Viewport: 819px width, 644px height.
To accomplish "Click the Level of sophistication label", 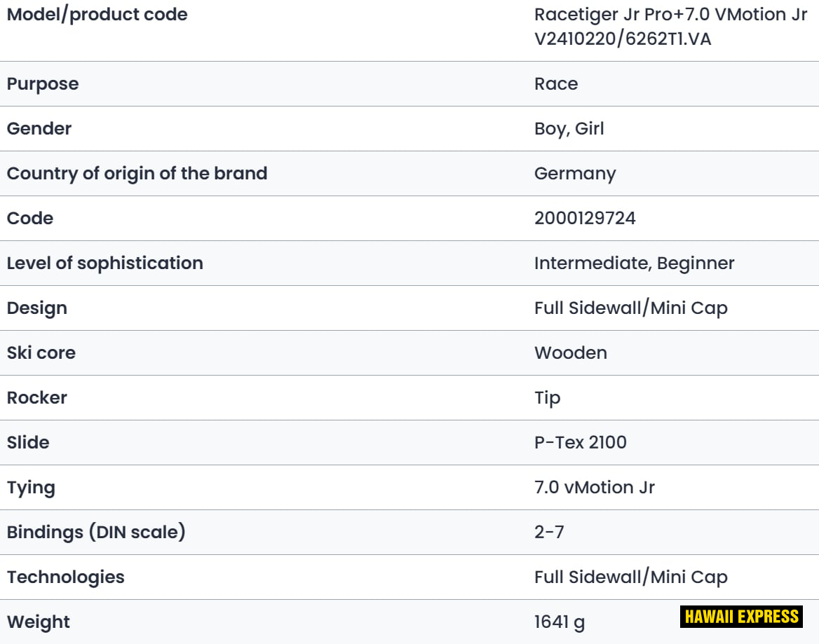I will 105,263.
